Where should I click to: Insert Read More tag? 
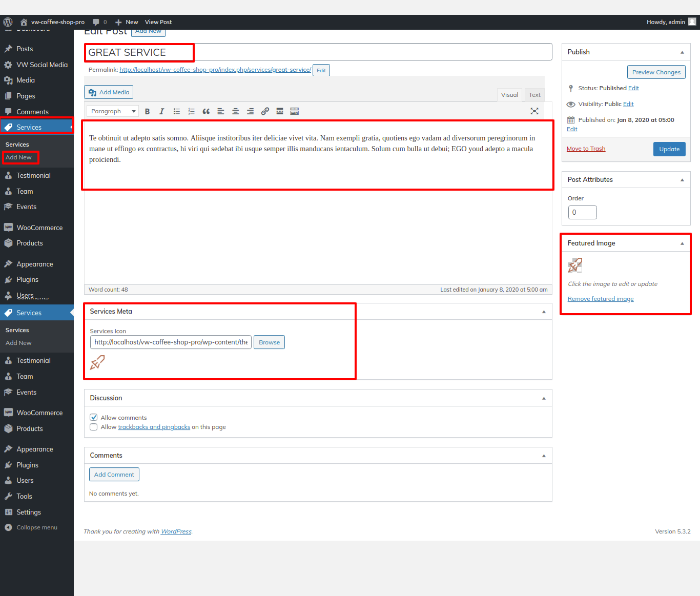(x=280, y=111)
